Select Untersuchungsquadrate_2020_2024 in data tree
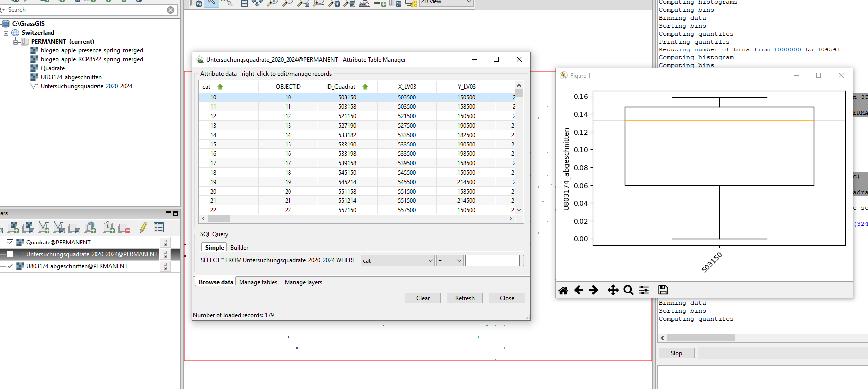 click(x=86, y=86)
